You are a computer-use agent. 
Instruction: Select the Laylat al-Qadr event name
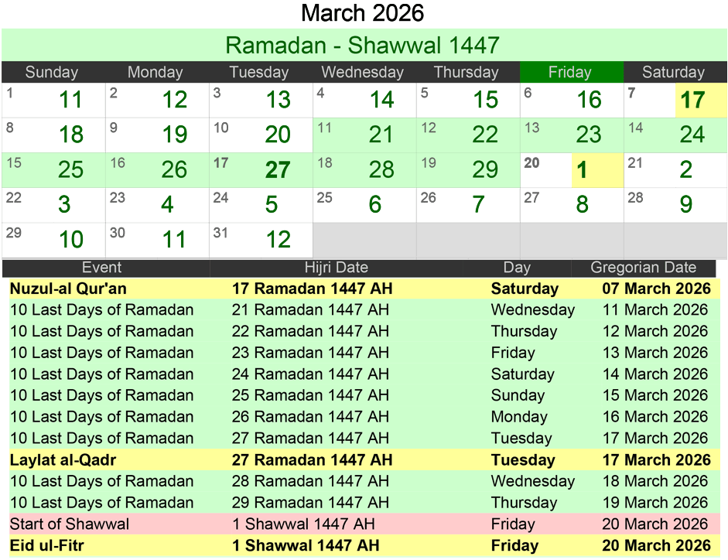coord(63,460)
